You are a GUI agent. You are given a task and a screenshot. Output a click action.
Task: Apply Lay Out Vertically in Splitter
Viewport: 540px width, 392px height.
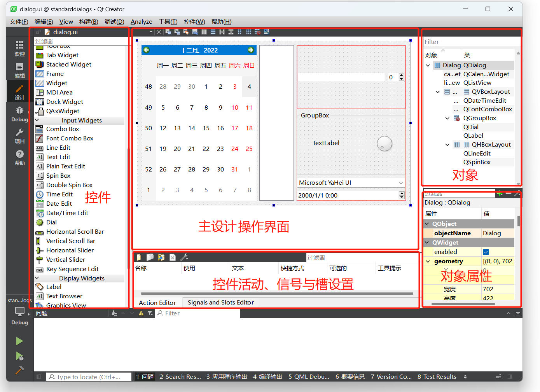[x=231, y=32]
